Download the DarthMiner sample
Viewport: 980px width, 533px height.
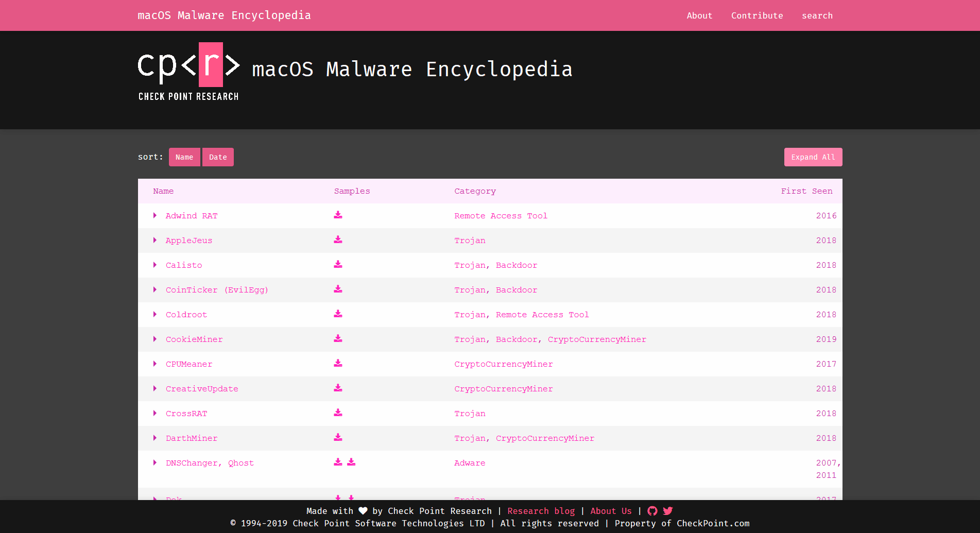pos(338,437)
